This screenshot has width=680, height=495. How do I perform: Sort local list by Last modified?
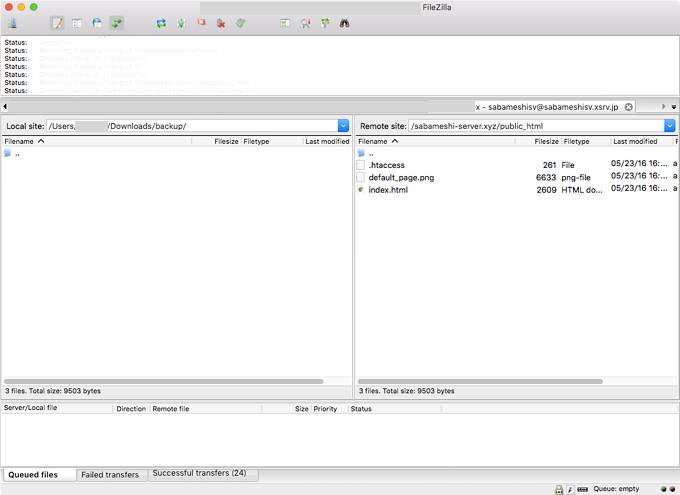327,141
